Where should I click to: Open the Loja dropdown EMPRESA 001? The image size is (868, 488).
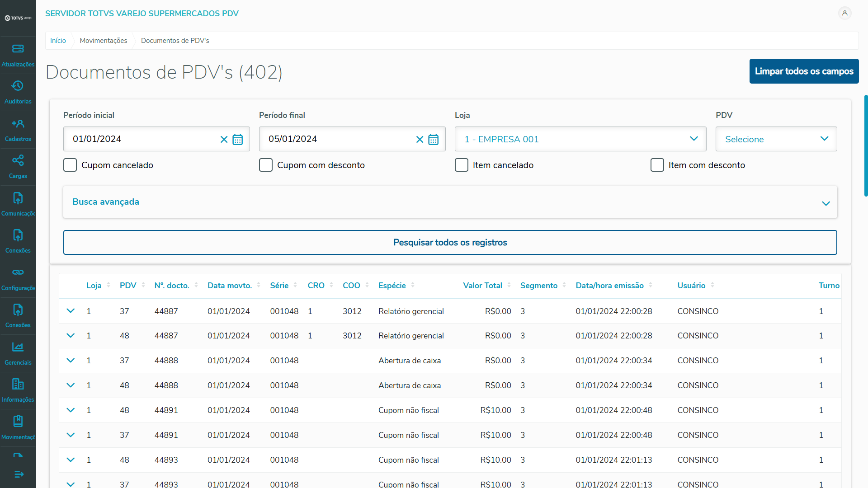pos(580,139)
